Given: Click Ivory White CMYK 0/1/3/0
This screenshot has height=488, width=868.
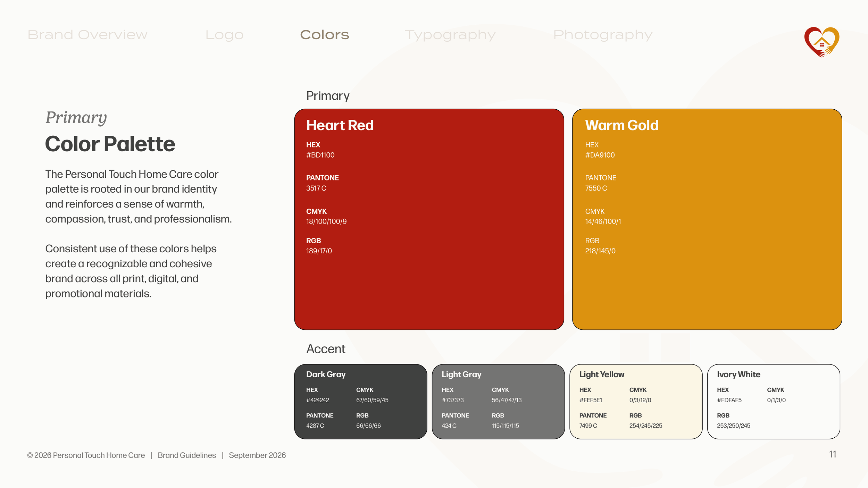Looking at the screenshot, I should pos(776,400).
